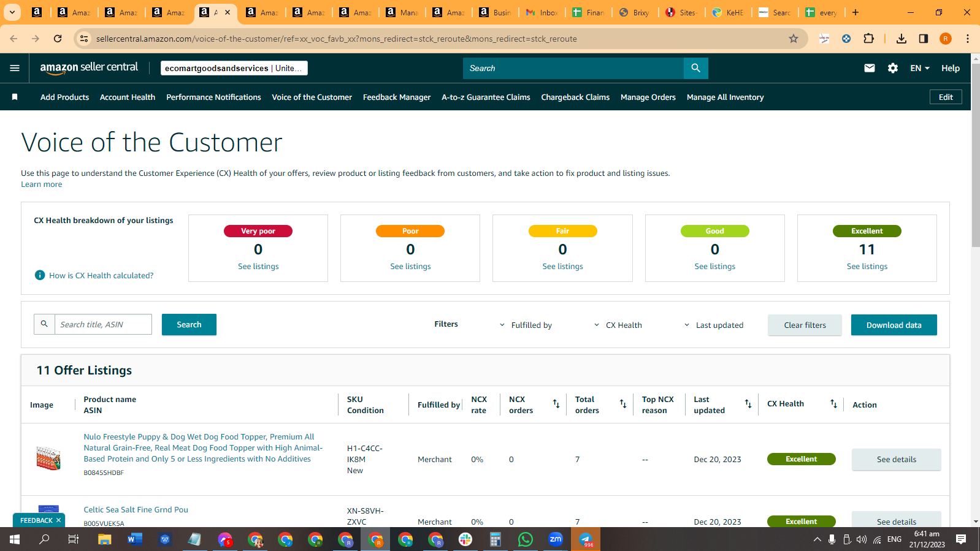The image size is (980, 551).
Task: Click the Nulo dog food product thumbnail
Action: coord(48,458)
